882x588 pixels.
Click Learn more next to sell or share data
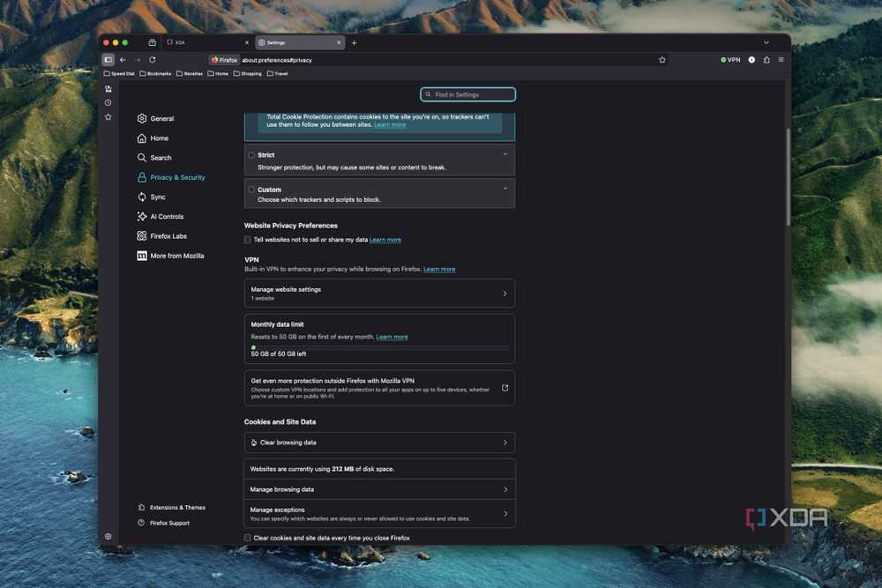pos(385,240)
